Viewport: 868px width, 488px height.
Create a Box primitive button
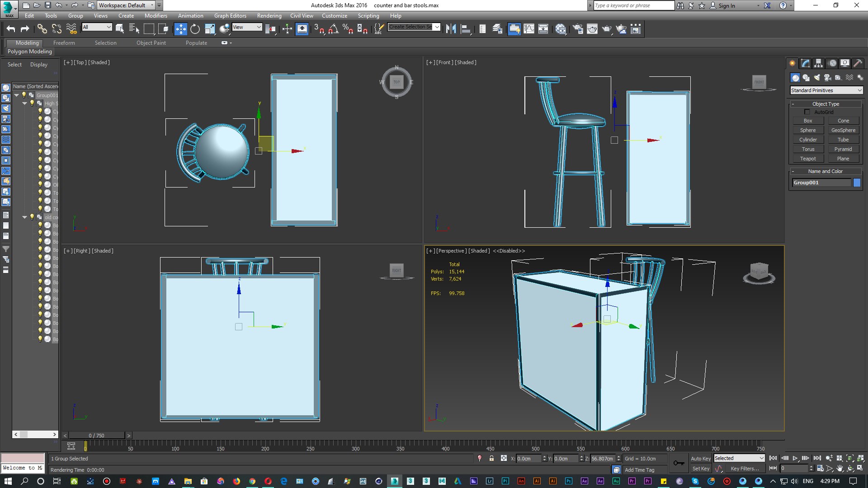pyautogui.click(x=808, y=121)
